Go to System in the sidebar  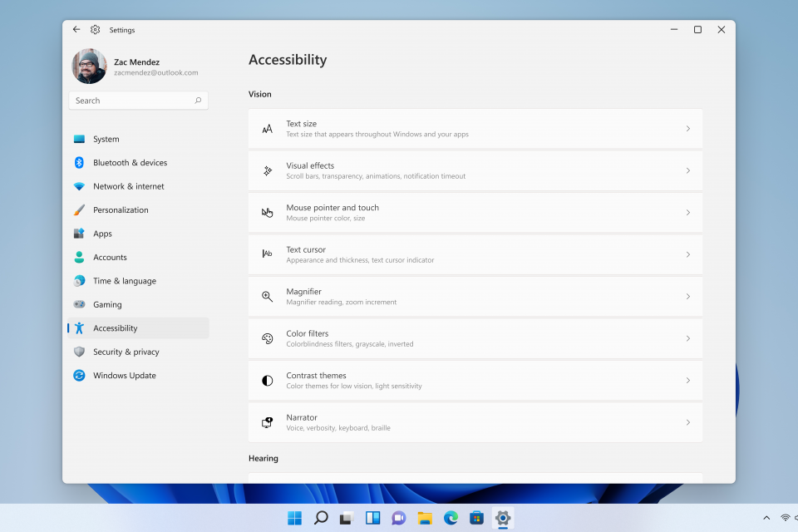coord(106,140)
